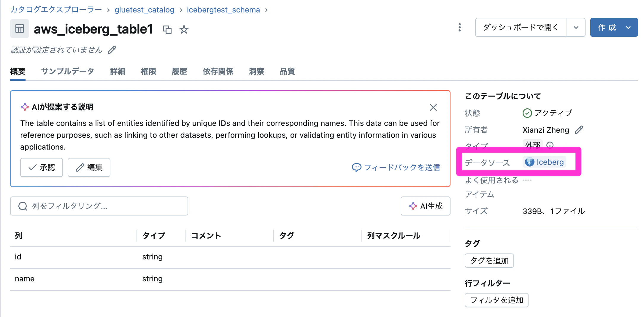Viewport: 644px width, 317px height.
Task: Click 編集 to edit AI description
Action: pyautogui.click(x=89, y=167)
